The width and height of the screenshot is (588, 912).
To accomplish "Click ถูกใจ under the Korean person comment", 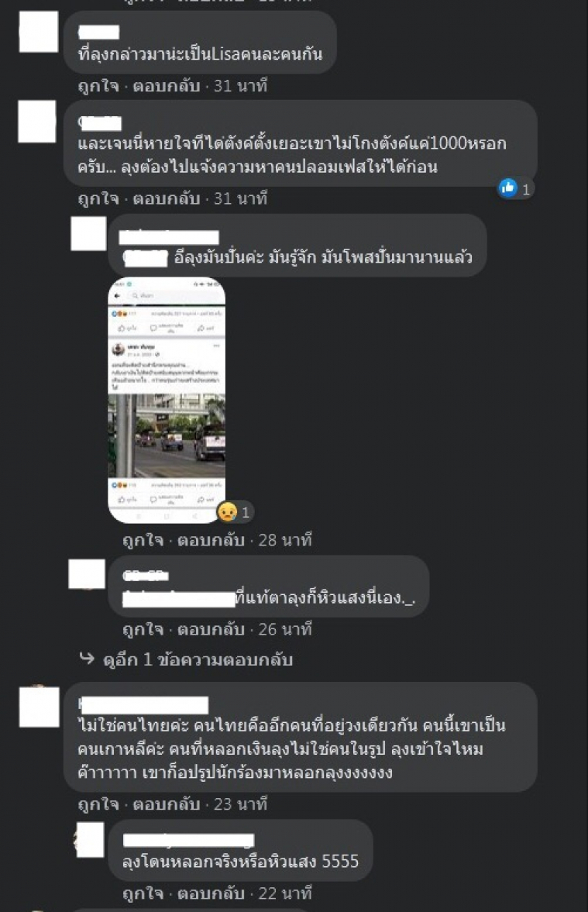I will click(98, 804).
